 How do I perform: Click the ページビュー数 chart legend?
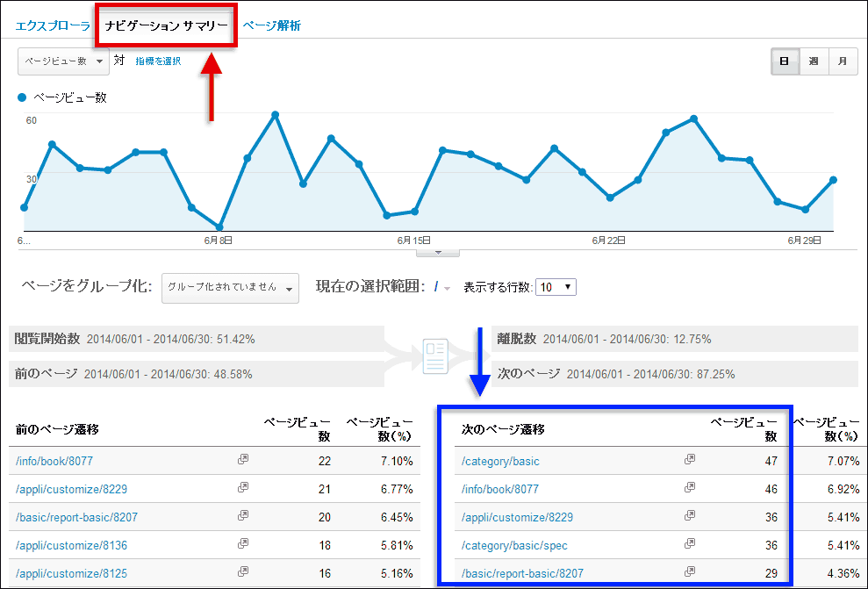point(62,98)
